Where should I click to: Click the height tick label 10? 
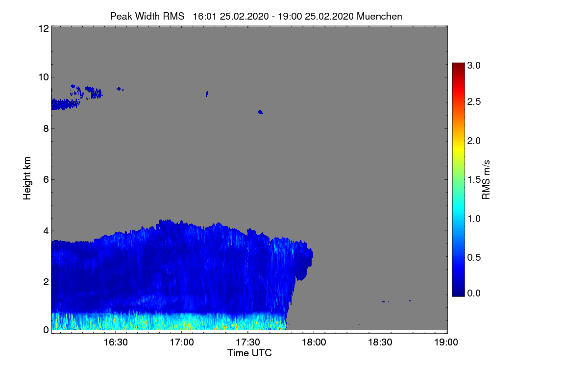tap(43, 77)
